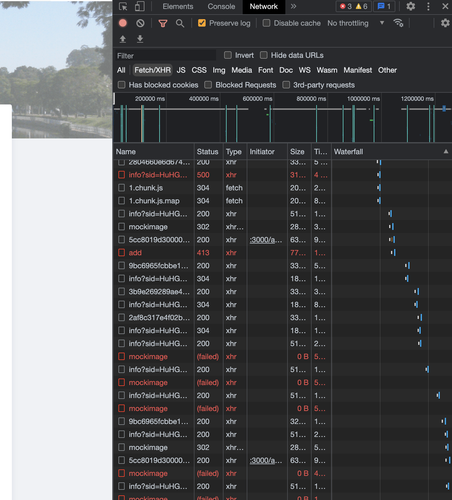The width and height of the screenshot is (452, 500).
Task: Click the Filter text input field
Action: tap(165, 56)
